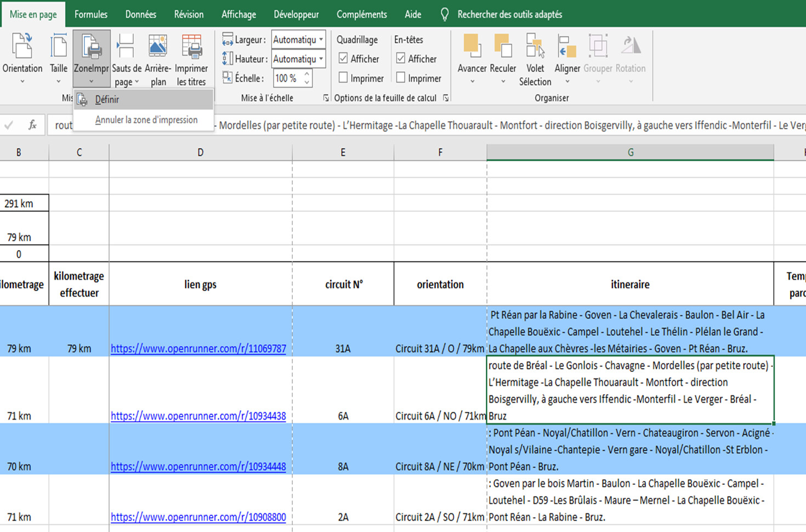
Task: Click the itineraire header cell
Action: click(x=630, y=284)
